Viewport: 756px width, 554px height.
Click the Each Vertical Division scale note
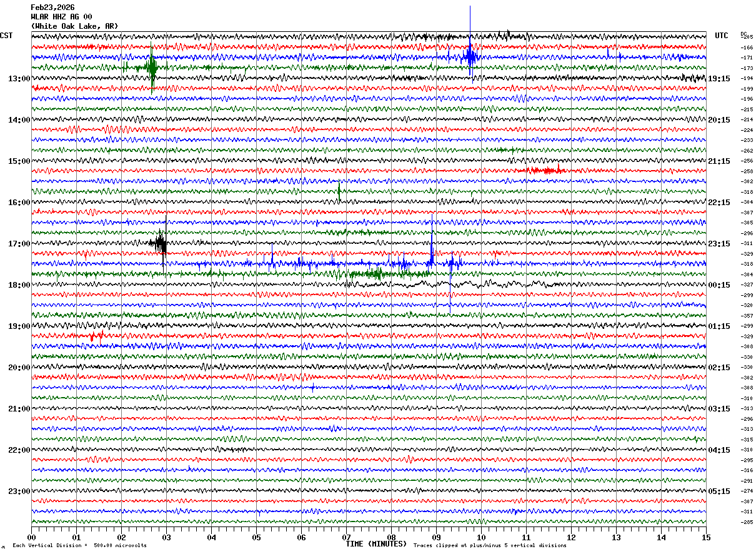click(79, 545)
